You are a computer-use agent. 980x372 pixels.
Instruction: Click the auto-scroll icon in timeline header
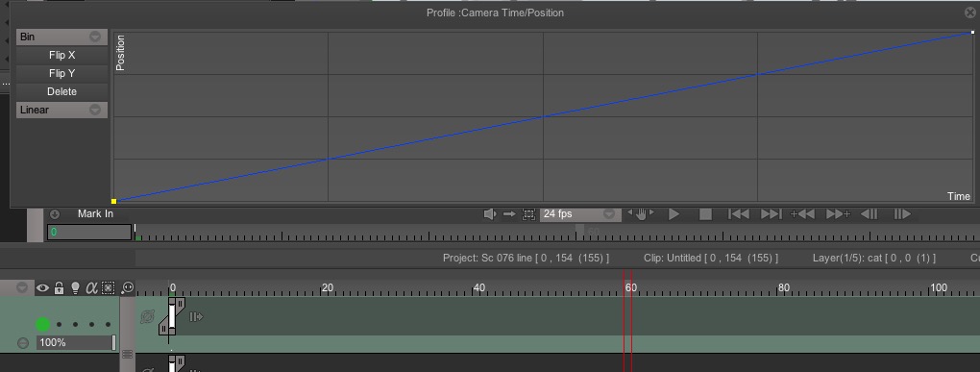[x=128, y=288]
